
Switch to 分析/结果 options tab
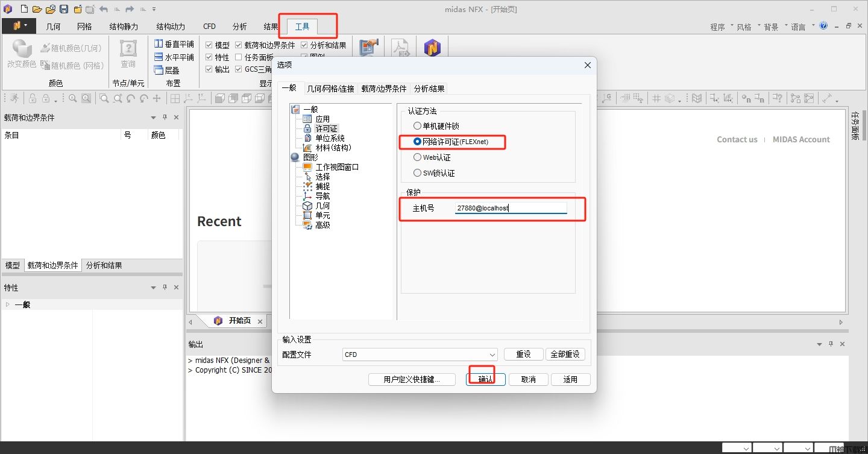point(429,89)
